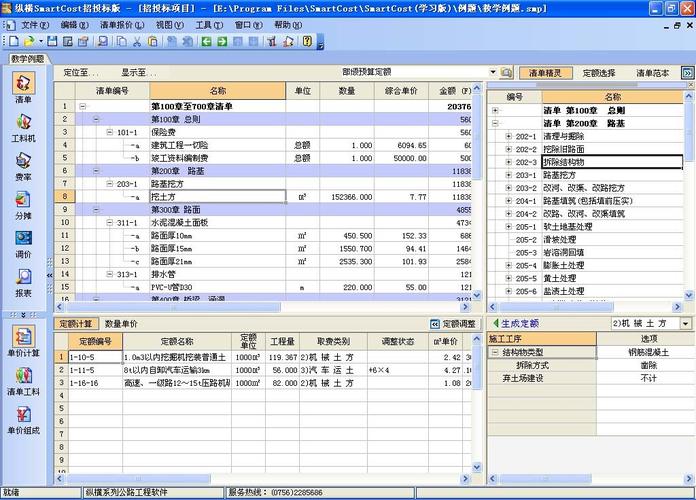The height and width of the screenshot is (500, 696).
Task: Open the 调价 sidebar view
Action: 23,244
